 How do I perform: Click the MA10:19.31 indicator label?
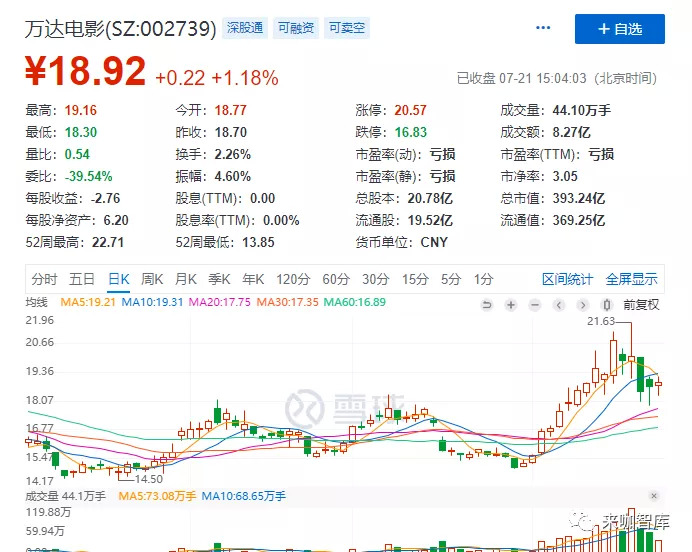[x=152, y=302]
